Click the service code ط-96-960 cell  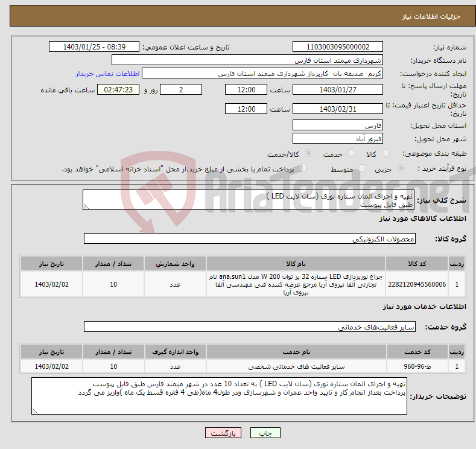(x=417, y=366)
